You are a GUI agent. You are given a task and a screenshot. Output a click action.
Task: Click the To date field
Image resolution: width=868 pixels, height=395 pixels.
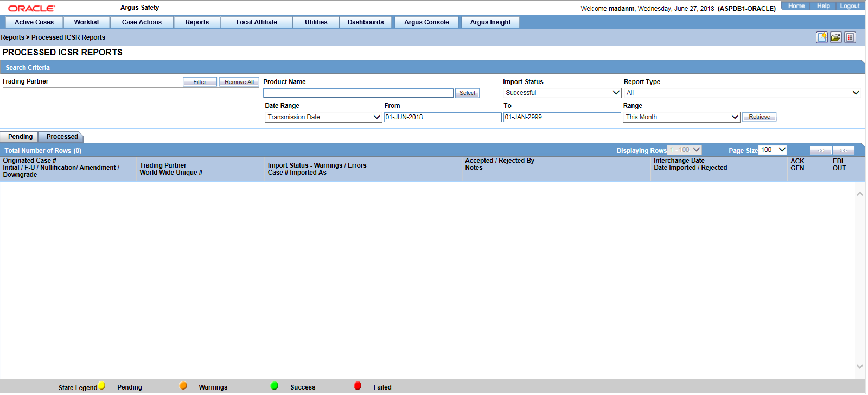click(562, 117)
